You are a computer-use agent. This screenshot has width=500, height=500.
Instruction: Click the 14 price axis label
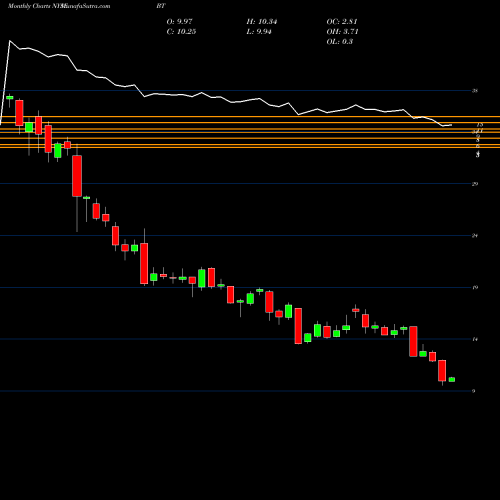[x=475, y=339]
